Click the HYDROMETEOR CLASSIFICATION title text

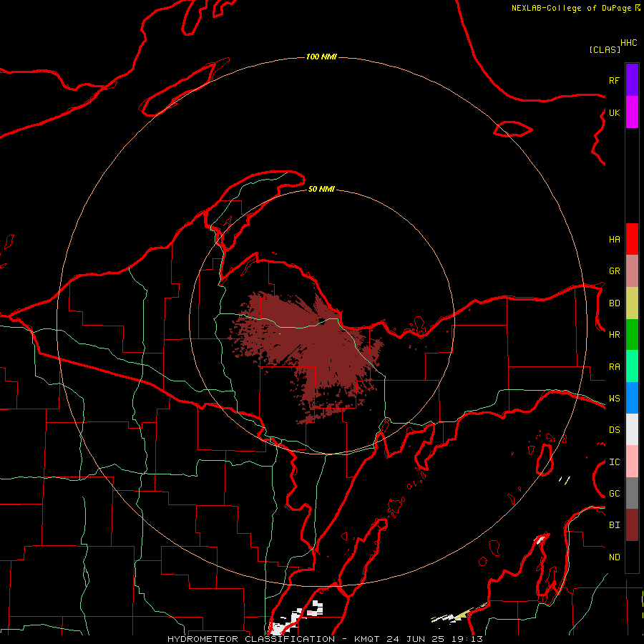point(251,639)
